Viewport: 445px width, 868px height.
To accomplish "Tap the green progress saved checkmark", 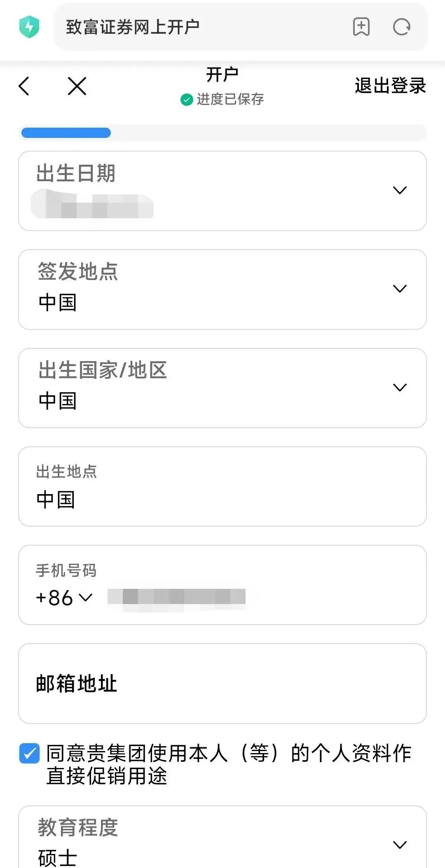I will point(187,100).
